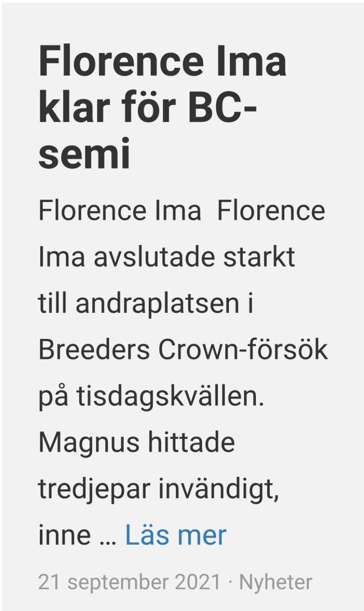The image size is (364, 611).
Task: Click the first 'Florence Ima' in the excerpt
Action: (x=119, y=211)
